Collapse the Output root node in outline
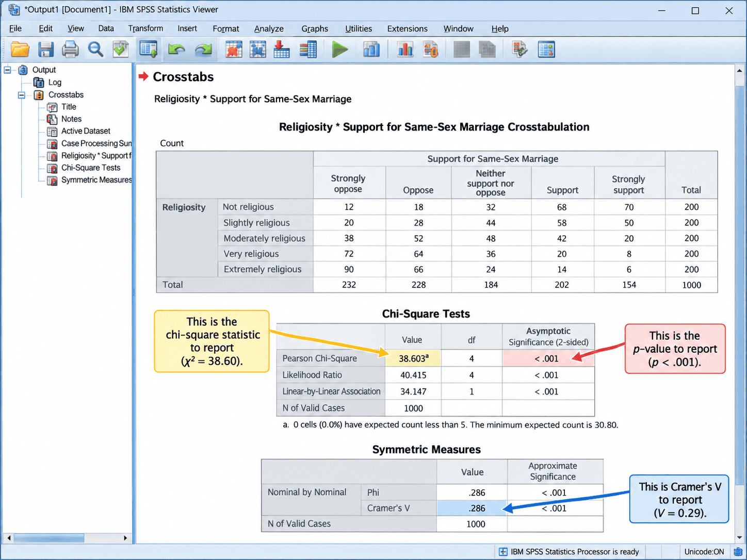 click(8, 70)
